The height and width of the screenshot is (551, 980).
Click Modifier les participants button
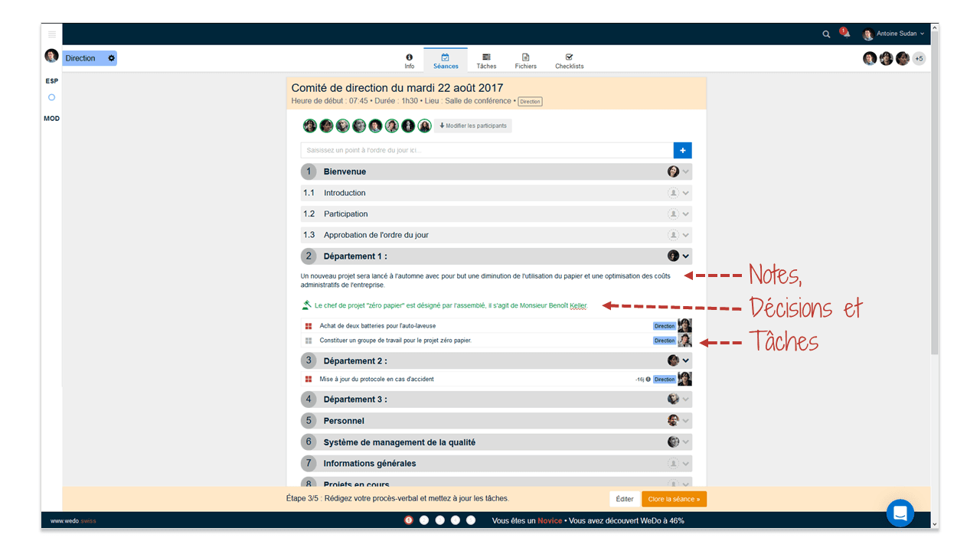pos(472,126)
